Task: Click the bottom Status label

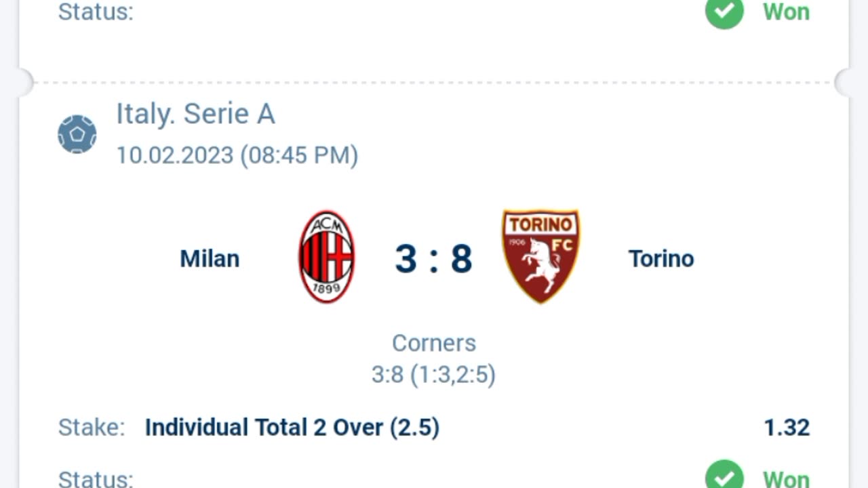Action: pyautogui.click(x=96, y=479)
